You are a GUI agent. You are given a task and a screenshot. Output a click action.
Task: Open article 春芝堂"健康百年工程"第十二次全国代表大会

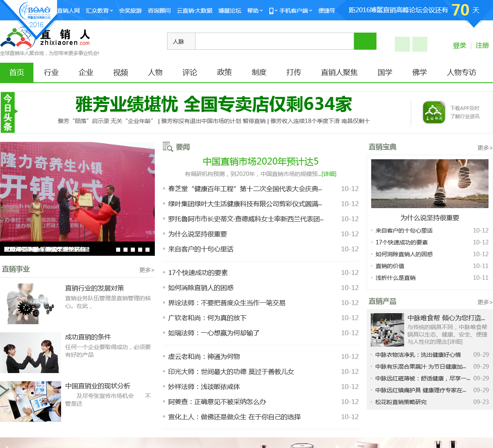pos(245,189)
